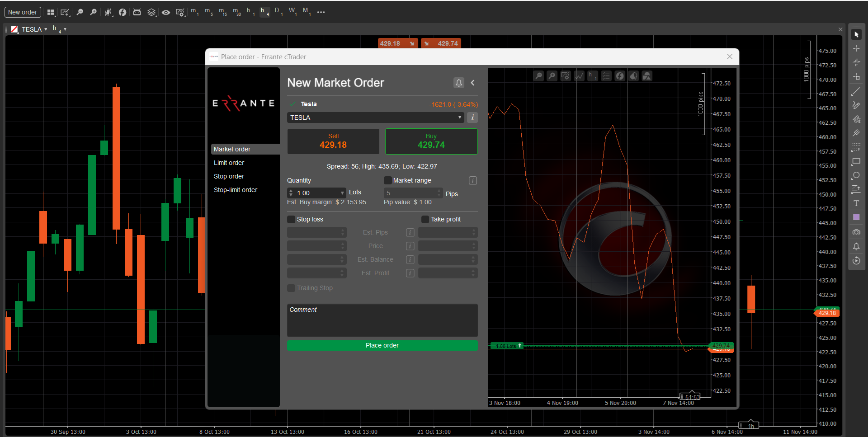Image resolution: width=868 pixels, height=437 pixels.
Task: Select the h4 timeframe in top toolbar
Action: click(265, 11)
